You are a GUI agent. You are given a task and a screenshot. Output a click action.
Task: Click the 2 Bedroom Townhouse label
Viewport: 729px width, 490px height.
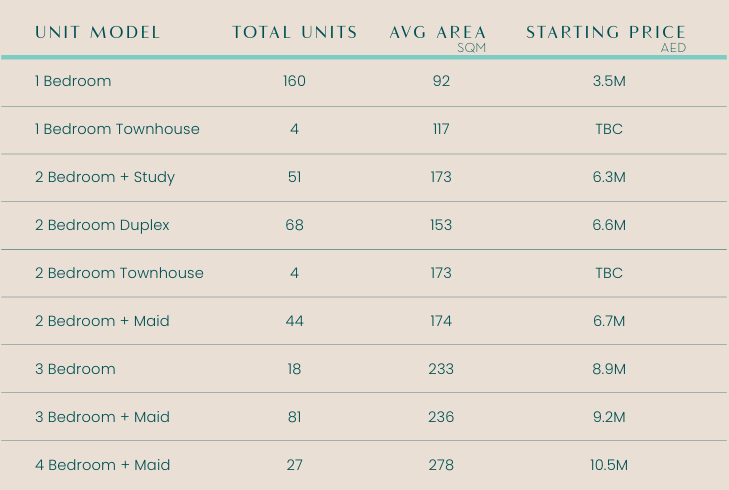tap(119, 273)
